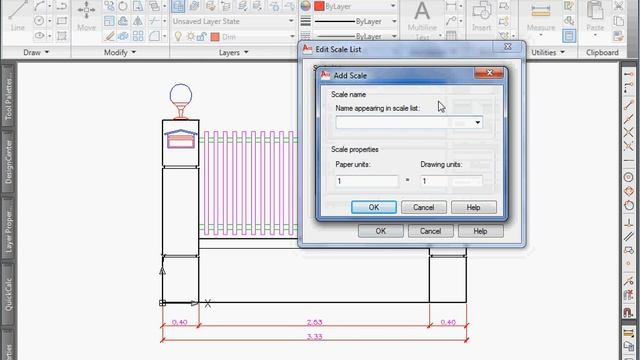Select the Move tool
640x360 pixels.
pos(86,16)
